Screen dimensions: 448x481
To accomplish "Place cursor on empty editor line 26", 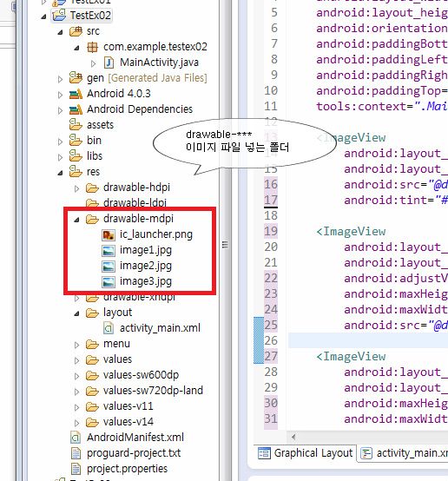I will point(368,340).
